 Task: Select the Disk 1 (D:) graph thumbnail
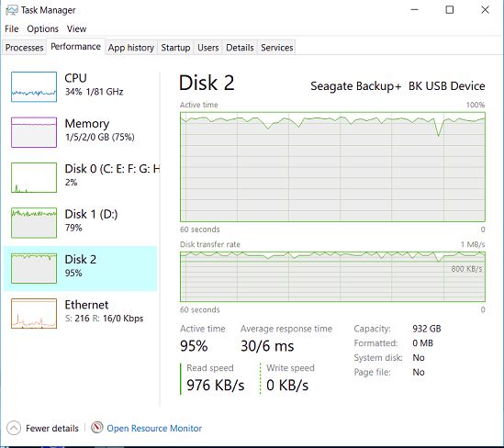(x=34, y=223)
